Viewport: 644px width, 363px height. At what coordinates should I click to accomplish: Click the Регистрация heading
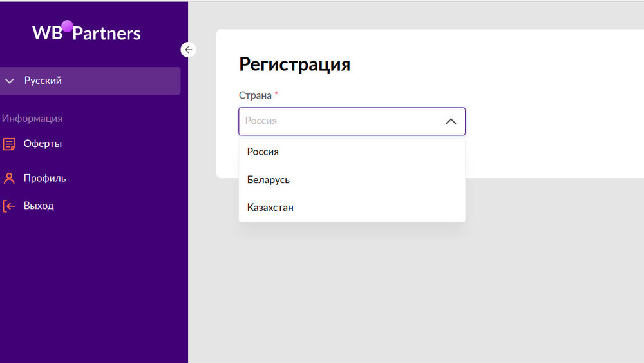294,64
